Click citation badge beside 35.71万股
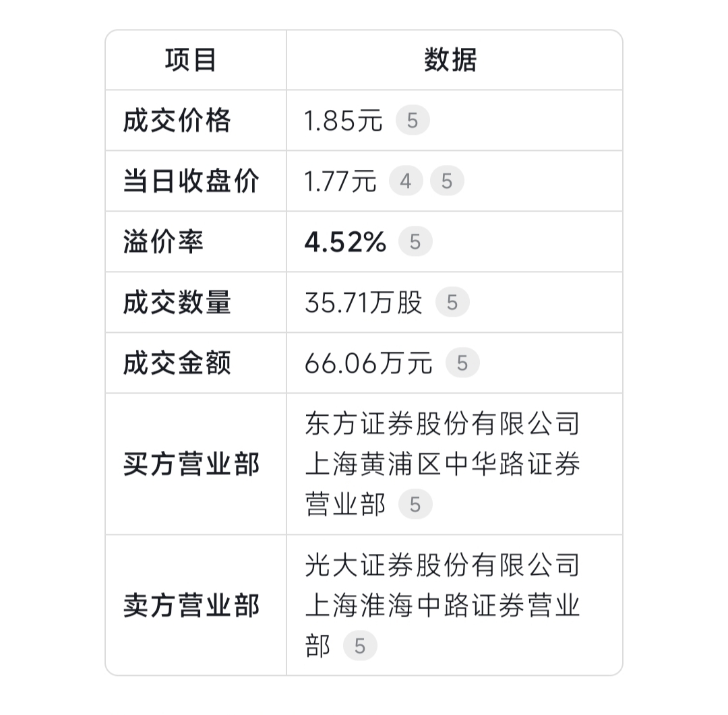The image size is (728, 715). pyautogui.click(x=452, y=303)
